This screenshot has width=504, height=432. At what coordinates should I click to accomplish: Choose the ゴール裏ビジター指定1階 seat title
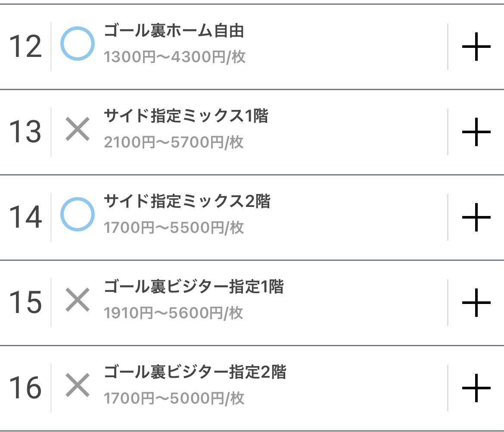[194, 287]
